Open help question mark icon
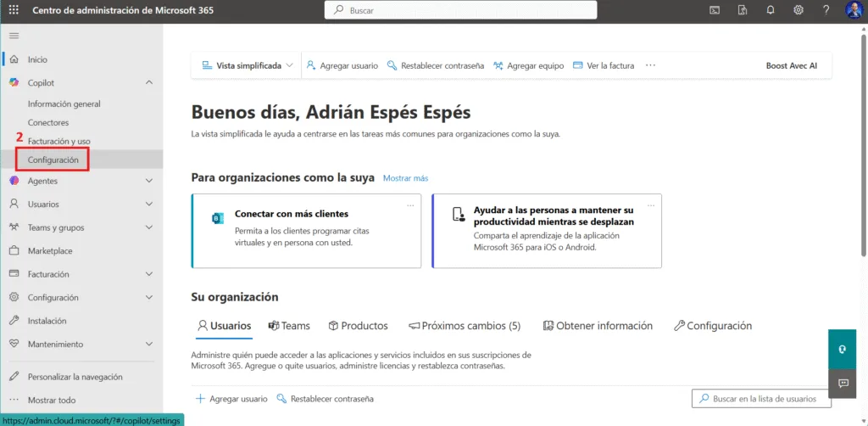The image size is (868, 426). tap(826, 10)
